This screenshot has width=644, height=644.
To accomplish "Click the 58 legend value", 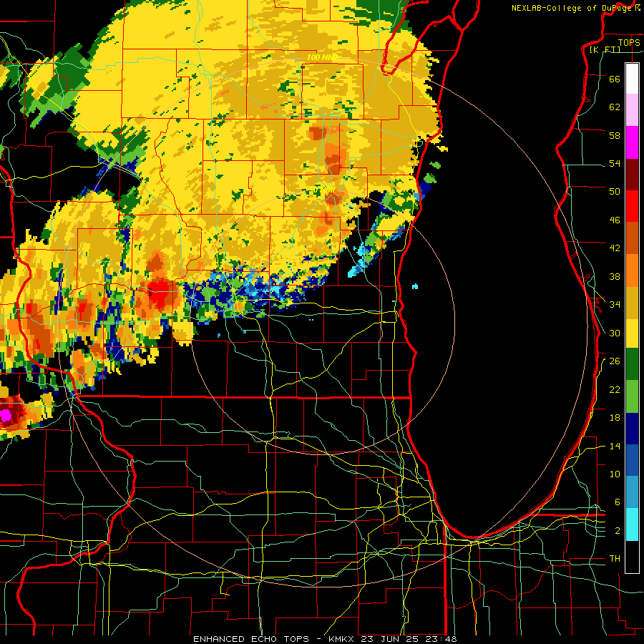I will 615,135.
